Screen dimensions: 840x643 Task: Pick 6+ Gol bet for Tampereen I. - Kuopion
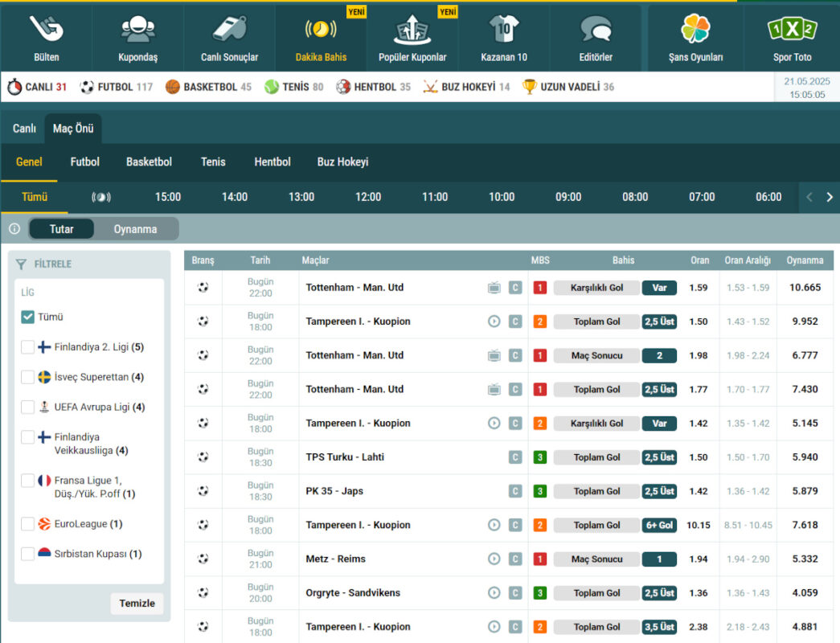click(x=659, y=525)
